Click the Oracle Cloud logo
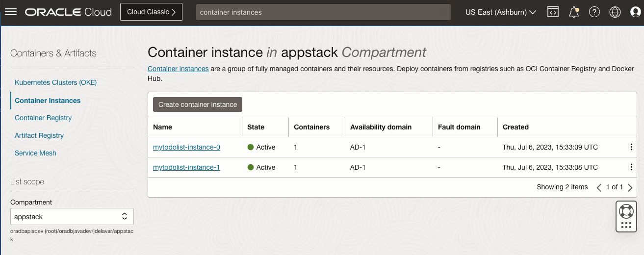The width and height of the screenshot is (644, 255). point(69,12)
